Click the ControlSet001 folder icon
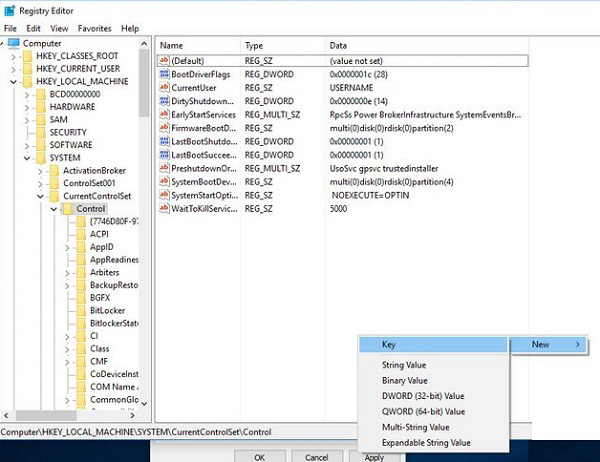 click(x=55, y=183)
